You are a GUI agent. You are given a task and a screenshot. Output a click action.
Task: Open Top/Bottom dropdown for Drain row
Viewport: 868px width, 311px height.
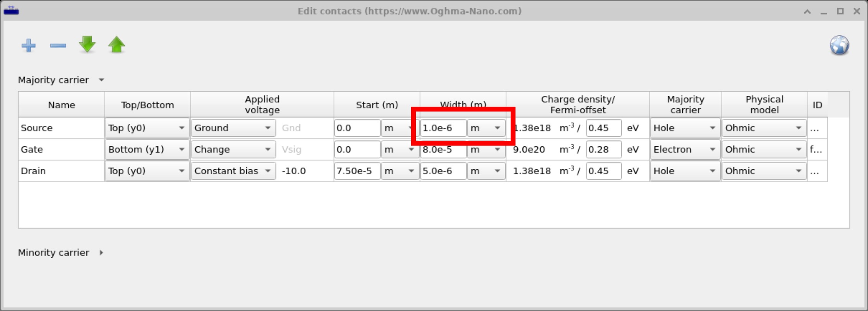pos(147,171)
